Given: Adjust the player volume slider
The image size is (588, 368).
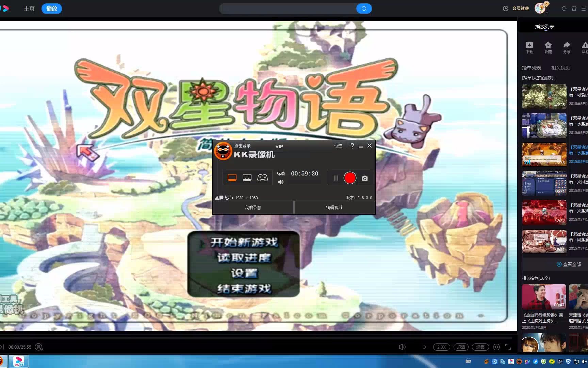Looking at the screenshot, I should [x=418, y=347].
